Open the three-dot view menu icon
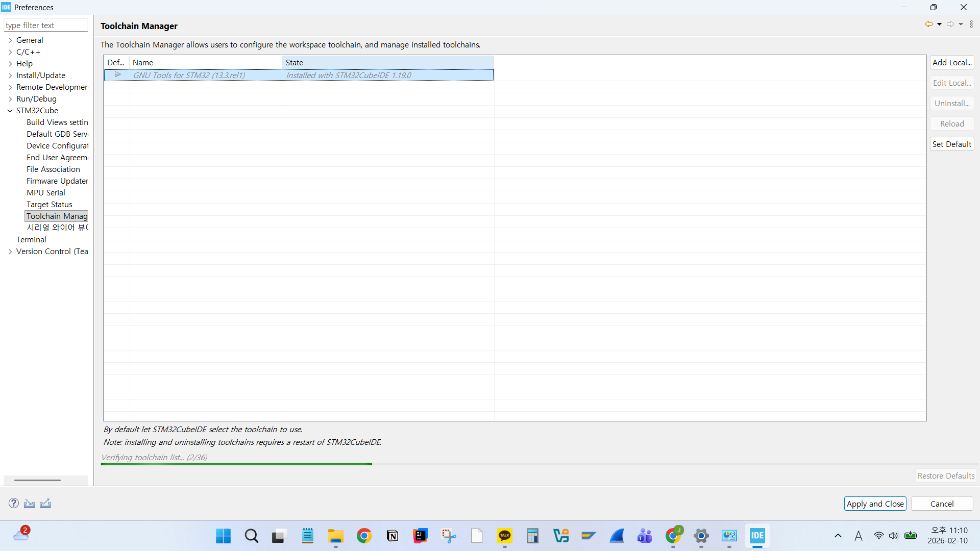The height and width of the screenshot is (551, 980). click(971, 24)
